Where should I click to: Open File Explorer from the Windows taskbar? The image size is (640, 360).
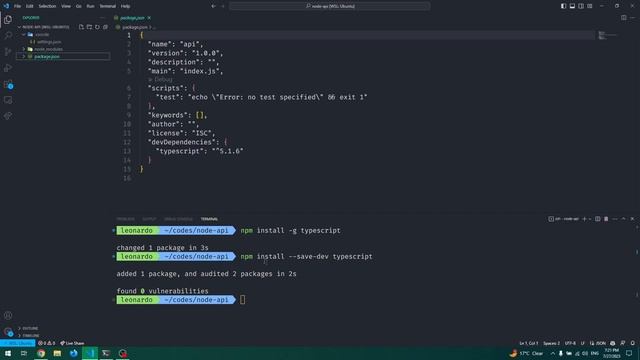(x=57, y=353)
